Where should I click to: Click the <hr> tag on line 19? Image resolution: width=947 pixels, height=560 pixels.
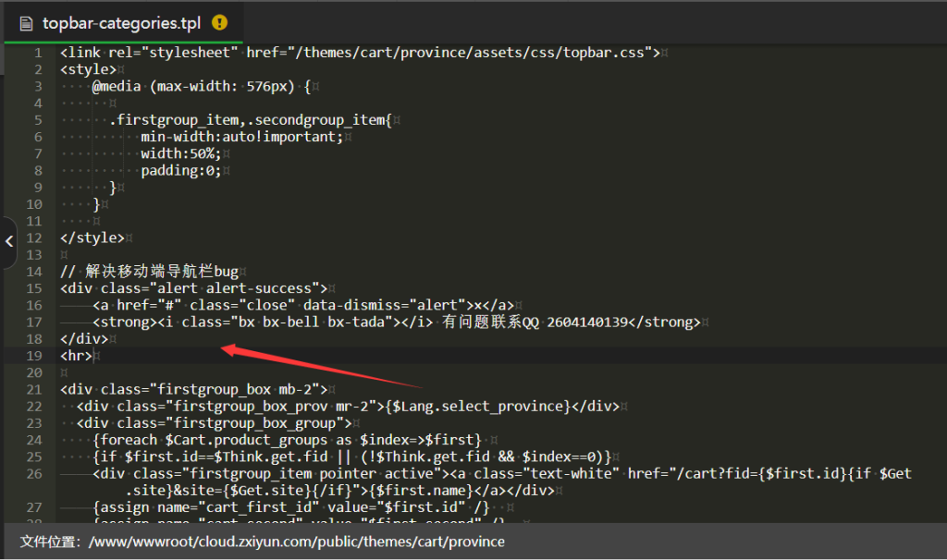(x=76, y=356)
